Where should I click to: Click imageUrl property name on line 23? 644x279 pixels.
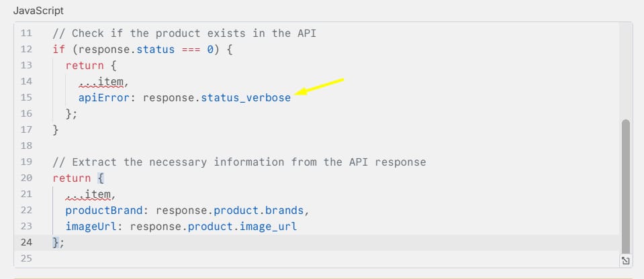91,227
